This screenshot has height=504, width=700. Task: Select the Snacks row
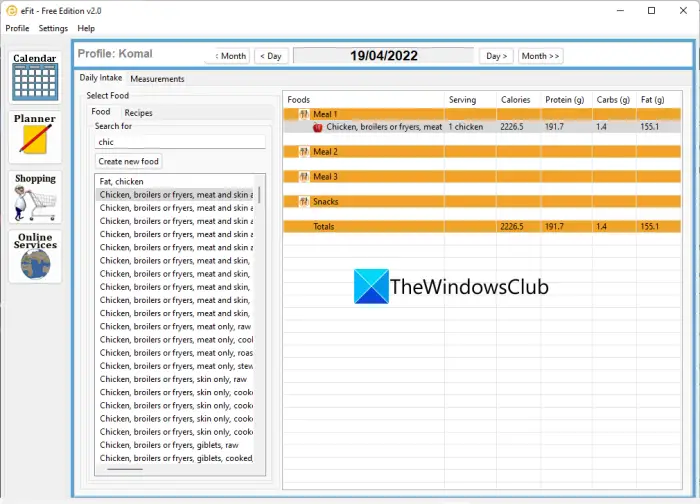tap(482, 202)
